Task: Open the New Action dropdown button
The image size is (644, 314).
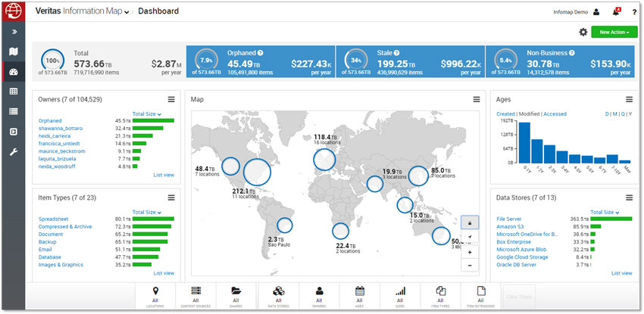Action: (x=614, y=32)
